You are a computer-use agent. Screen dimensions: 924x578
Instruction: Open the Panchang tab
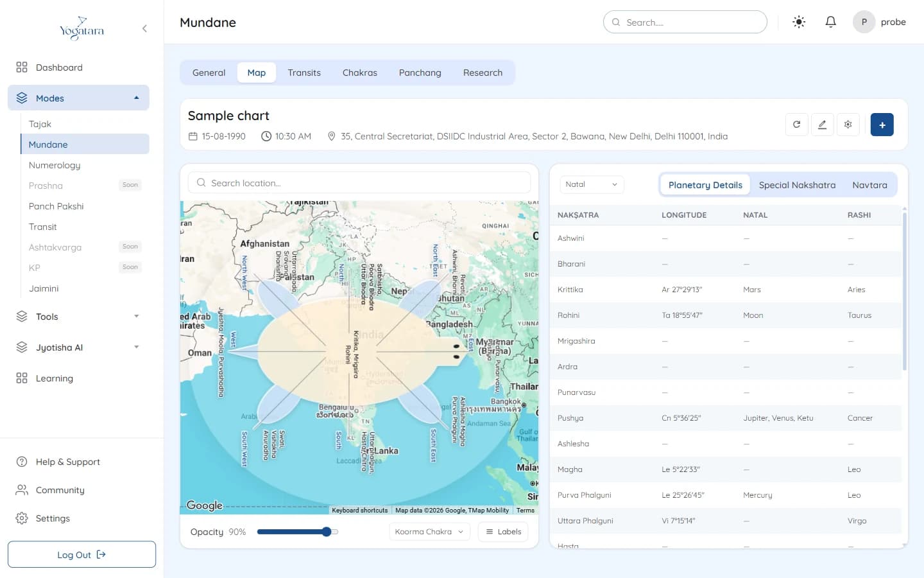pos(420,73)
